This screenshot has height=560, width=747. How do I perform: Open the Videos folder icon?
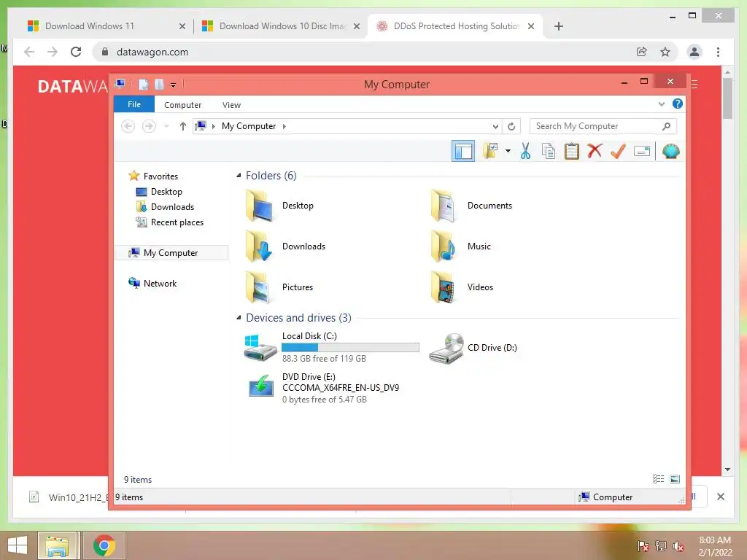click(x=444, y=287)
